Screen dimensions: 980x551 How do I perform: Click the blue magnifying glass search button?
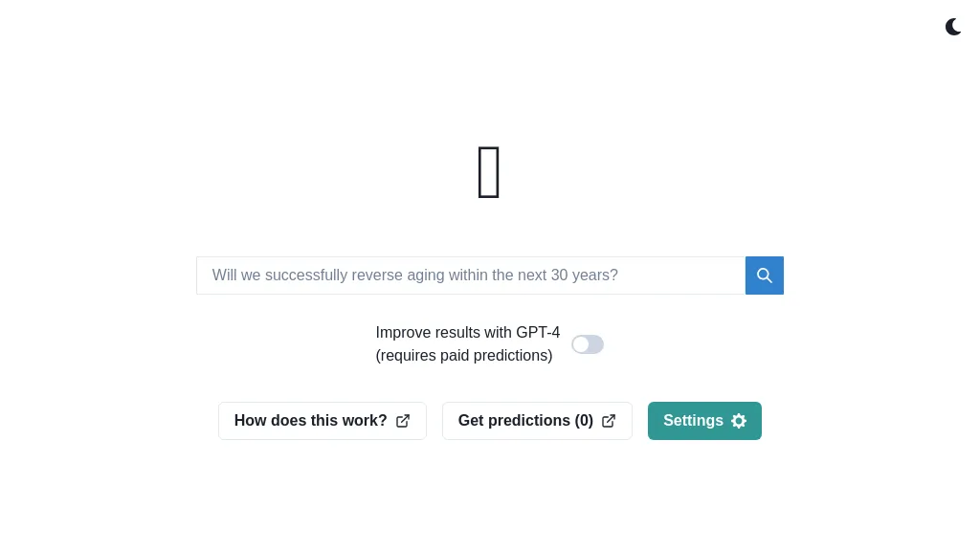765,275
